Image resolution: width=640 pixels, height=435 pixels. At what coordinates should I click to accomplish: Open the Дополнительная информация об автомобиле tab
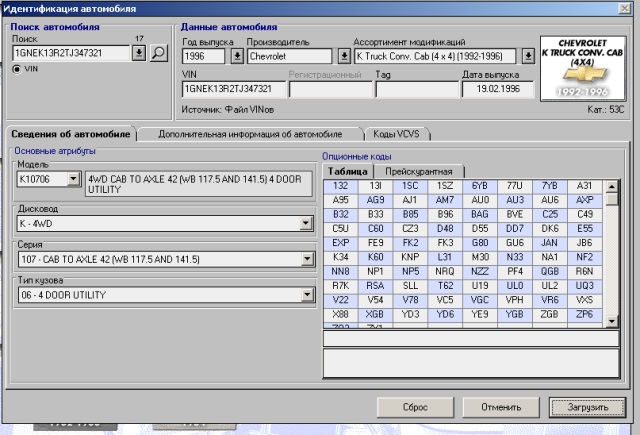tap(250, 134)
